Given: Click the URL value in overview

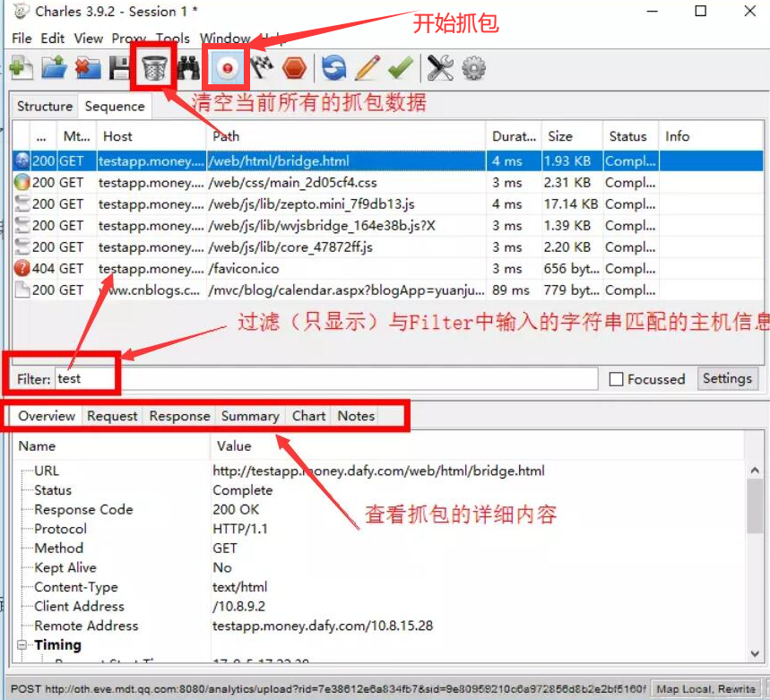Looking at the screenshot, I should 378,471.
